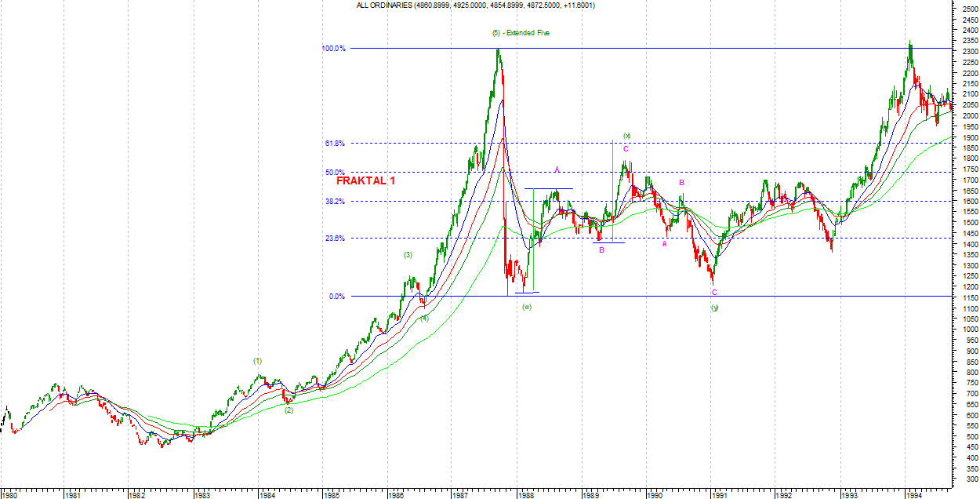Click the 1500 price axis value
Image resolution: width=980 pixels, height=499 pixels.
[x=969, y=223]
